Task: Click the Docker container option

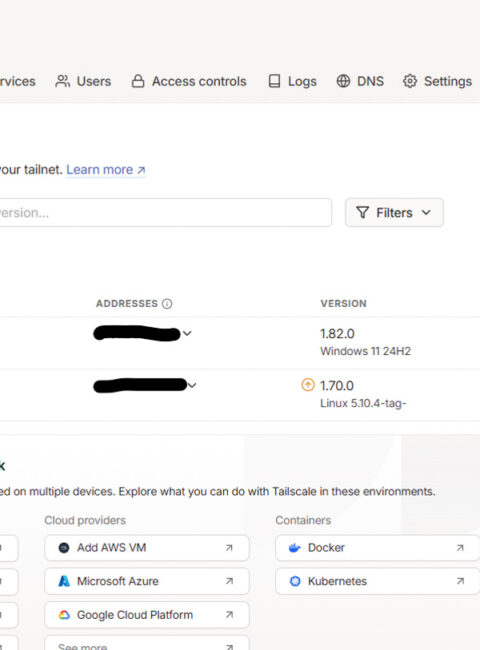Action: coord(377,548)
